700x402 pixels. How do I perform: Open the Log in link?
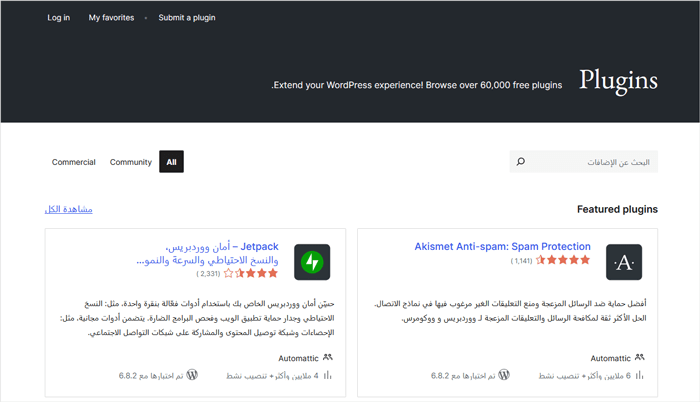[x=58, y=18]
